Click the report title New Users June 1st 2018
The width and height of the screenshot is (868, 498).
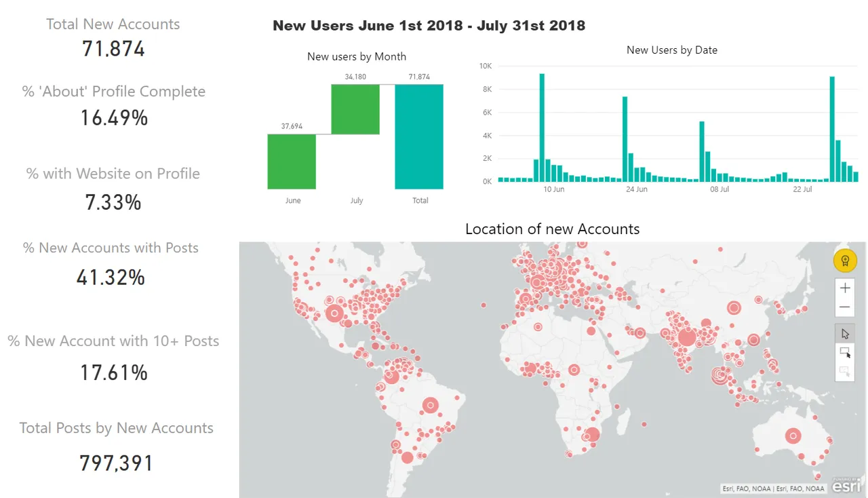[429, 26]
